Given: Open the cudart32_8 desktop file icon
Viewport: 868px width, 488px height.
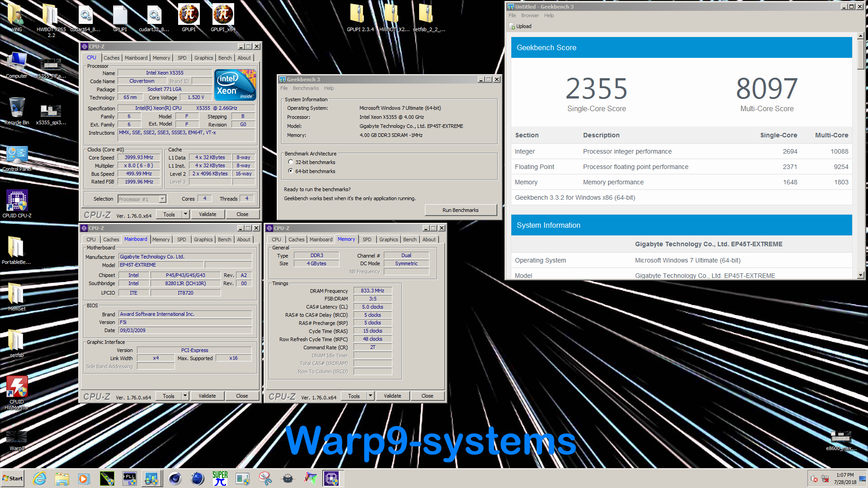Looking at the screenshot, I should [x=154, y=18].
